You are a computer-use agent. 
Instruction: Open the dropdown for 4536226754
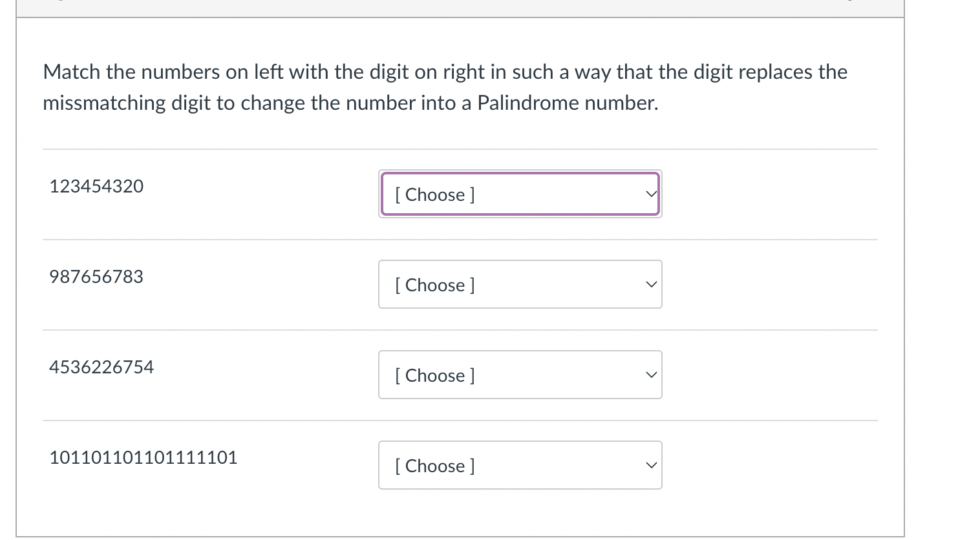point(520,375)
